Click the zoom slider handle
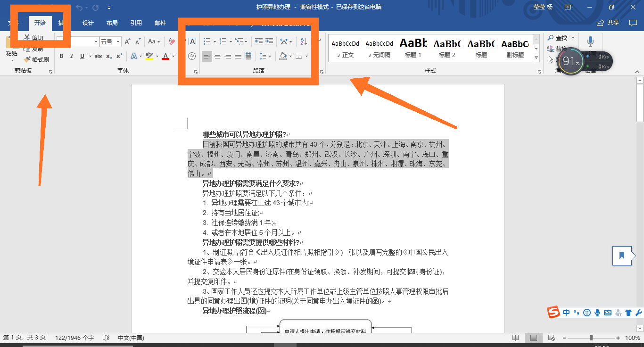This screenshot has width=644, height=347. (591, 338)
